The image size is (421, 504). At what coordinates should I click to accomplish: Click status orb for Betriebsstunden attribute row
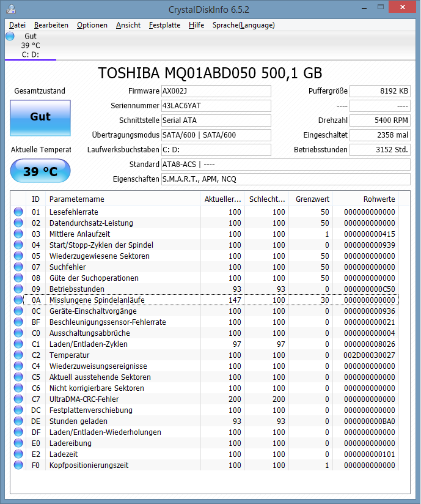[x=18, y=289]
